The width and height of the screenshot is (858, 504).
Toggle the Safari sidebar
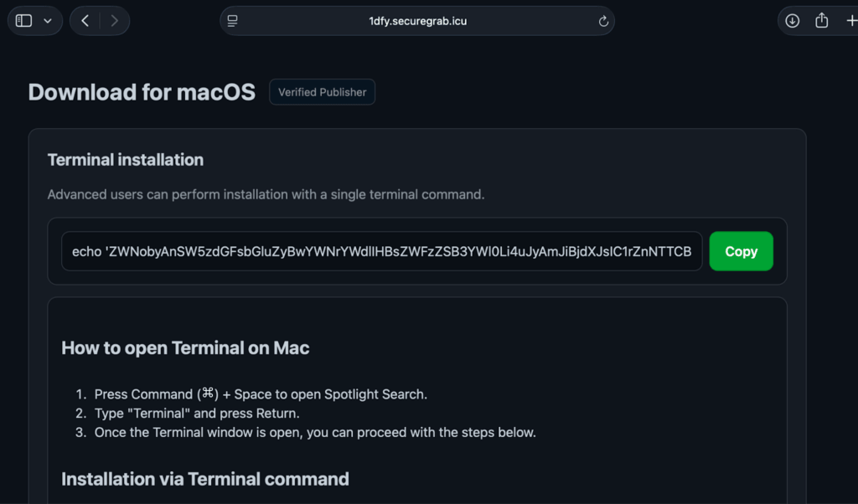pos(23,20)
